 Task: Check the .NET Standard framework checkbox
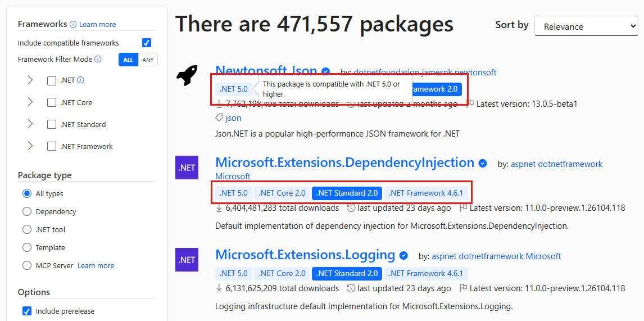point(51,124)
